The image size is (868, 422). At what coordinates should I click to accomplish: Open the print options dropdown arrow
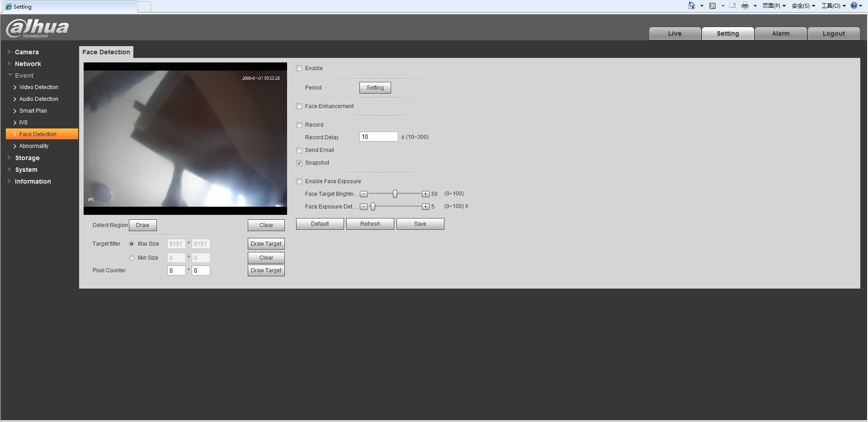point(755,6)
